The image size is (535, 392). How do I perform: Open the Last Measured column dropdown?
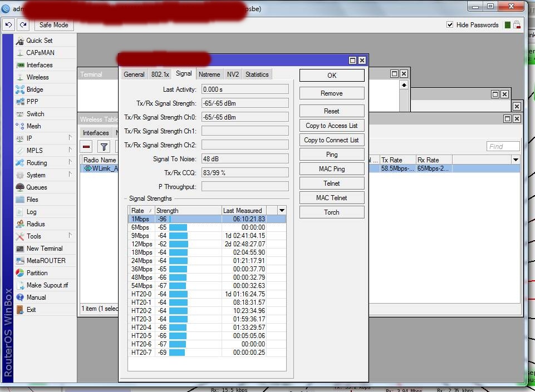click(x=281, y=210)
